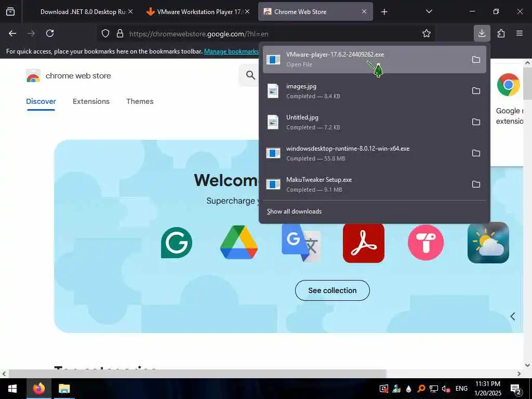The height and width of the screenshot is (399, 532).
Task: Close the VMware Workstation Player tab
Action: [x=247, y=11]
